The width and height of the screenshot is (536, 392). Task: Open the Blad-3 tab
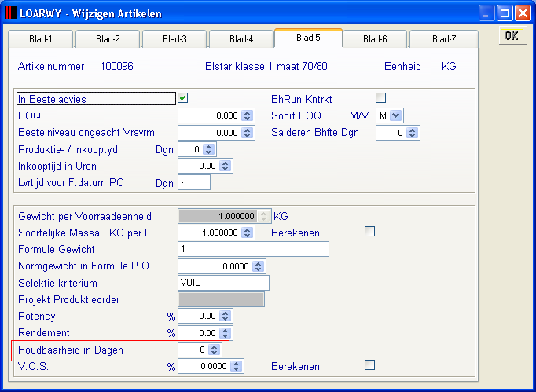[174, 39]
